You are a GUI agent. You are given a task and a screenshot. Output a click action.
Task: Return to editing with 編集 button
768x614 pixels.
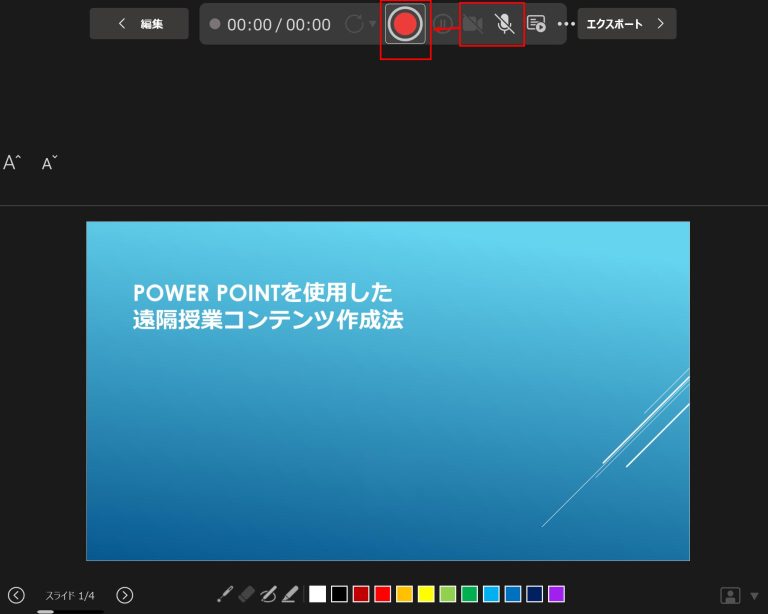pyautogui.click(x=139, y=24)
